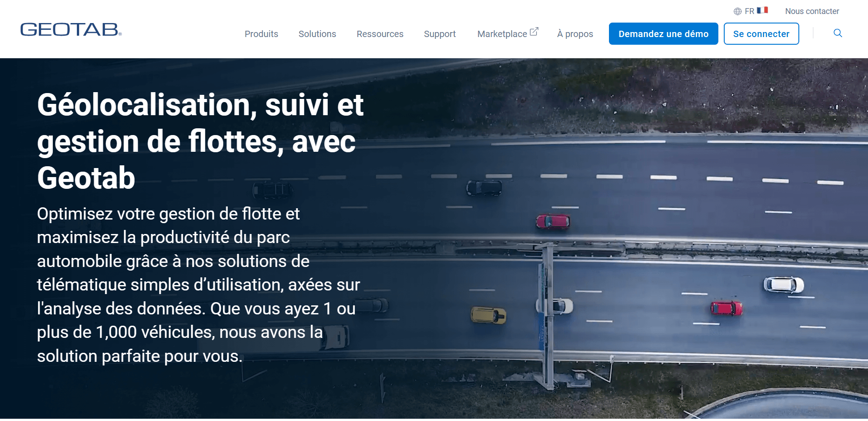Open the Produits menu

click(x=261, y=34)
